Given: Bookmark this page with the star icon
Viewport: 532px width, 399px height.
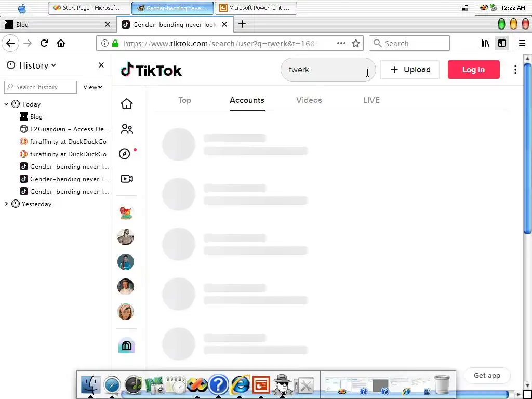Looking at the screenshot, I should [x=355, y=44].
